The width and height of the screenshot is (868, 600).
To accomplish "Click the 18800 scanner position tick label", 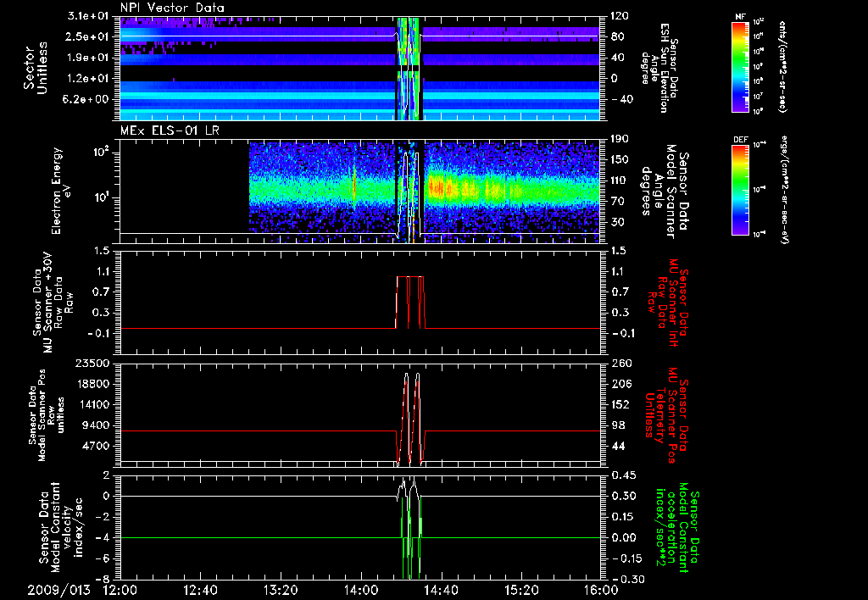I will (93, 384).
